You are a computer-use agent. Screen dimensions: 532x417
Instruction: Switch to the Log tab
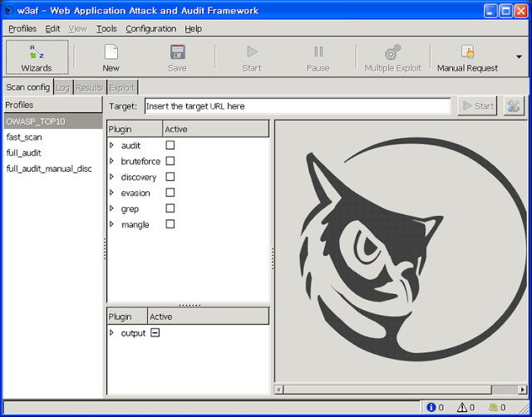[63, 88]
